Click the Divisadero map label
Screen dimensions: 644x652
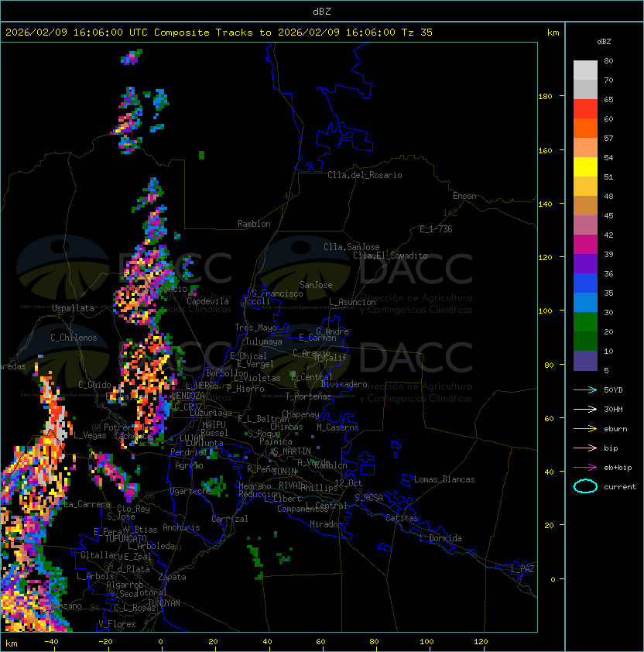344,384
